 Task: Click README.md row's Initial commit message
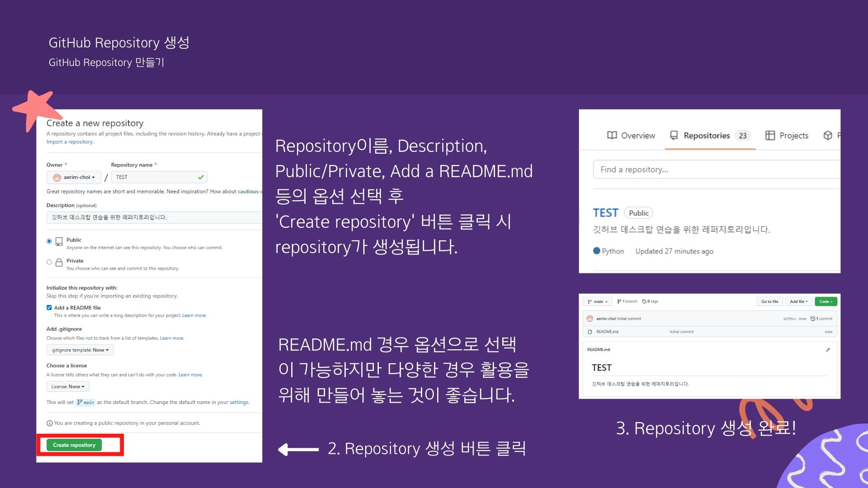(681, 332)
